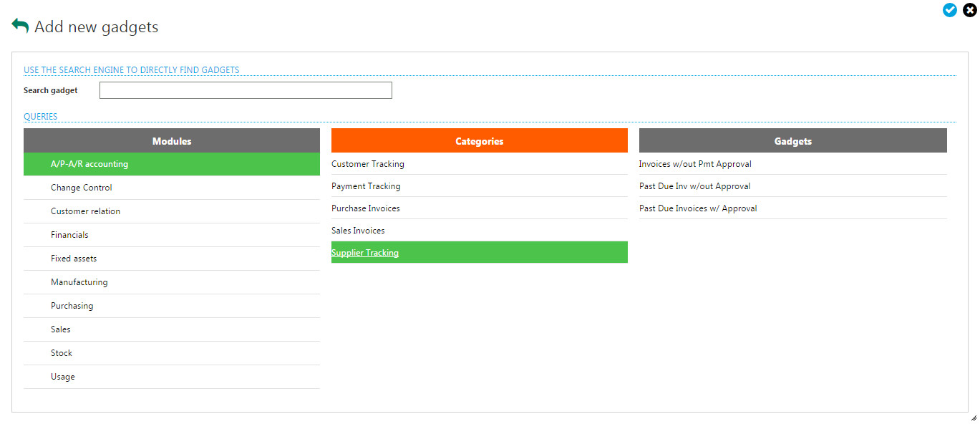The width and height of the screenshot is (980, 424).
Task: Click the green back arrow icon
Action: (x=20, y=26)
